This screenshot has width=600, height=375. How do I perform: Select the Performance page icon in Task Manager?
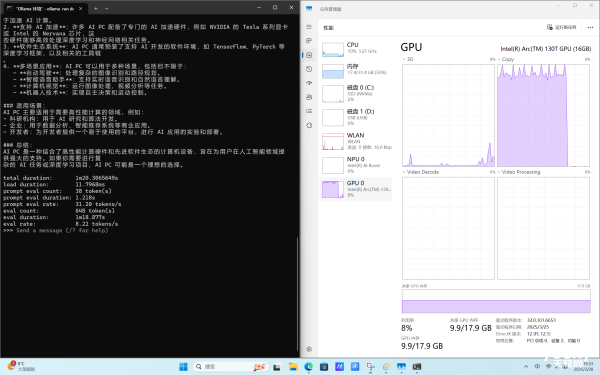pyautogui.click(x=309, y=55)
